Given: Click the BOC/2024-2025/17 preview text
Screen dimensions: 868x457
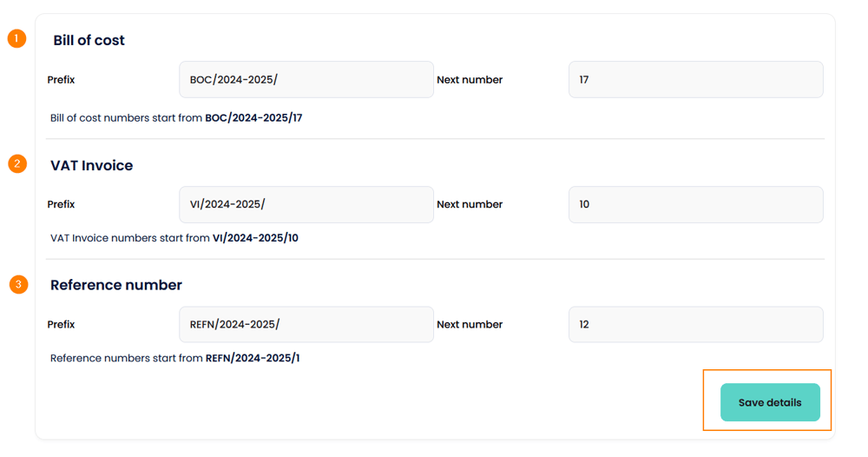Looking at the screenshot, I should click(253, 118).
